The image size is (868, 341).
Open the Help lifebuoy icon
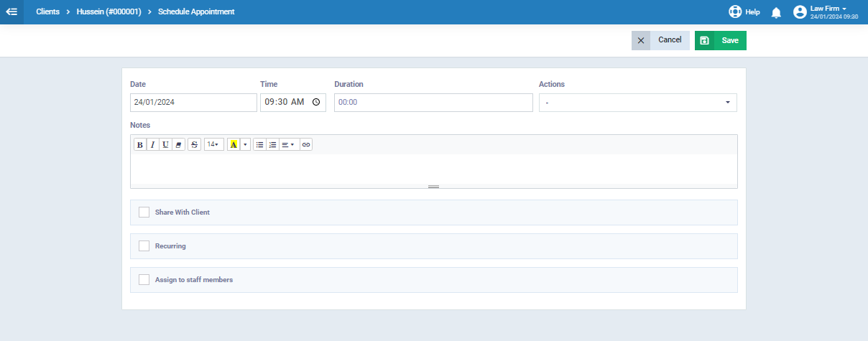coord(735,12)
